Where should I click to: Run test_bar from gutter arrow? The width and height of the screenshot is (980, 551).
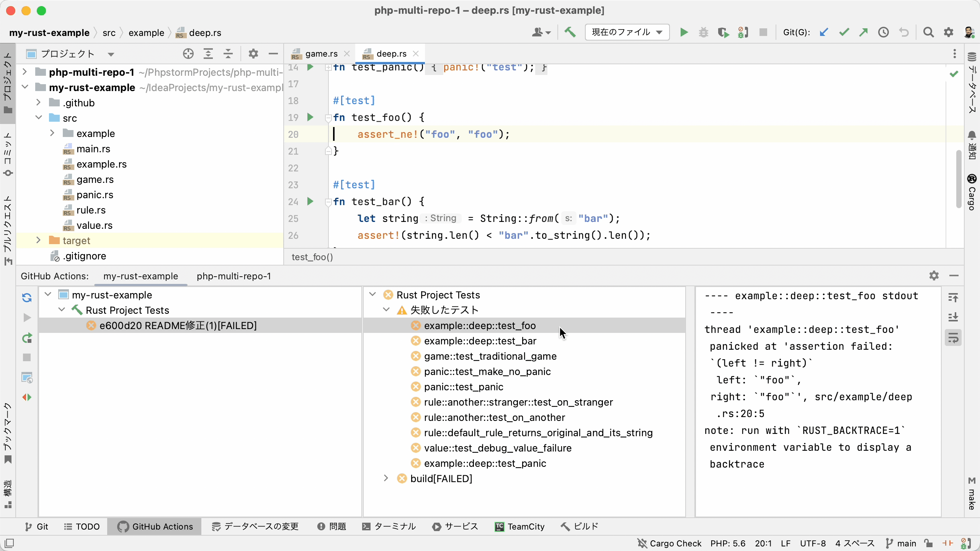pyautogui.click(x=310, y=201)
